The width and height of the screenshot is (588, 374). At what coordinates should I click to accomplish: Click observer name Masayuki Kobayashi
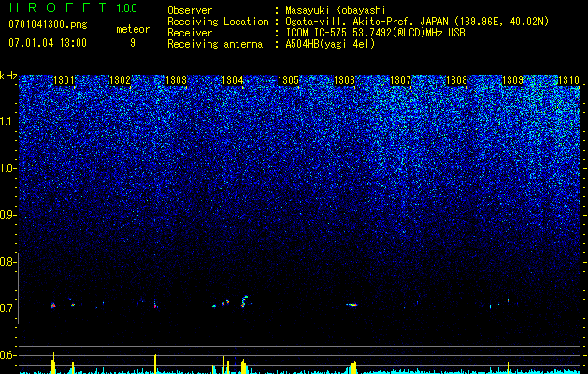click(x=336, y=10)
